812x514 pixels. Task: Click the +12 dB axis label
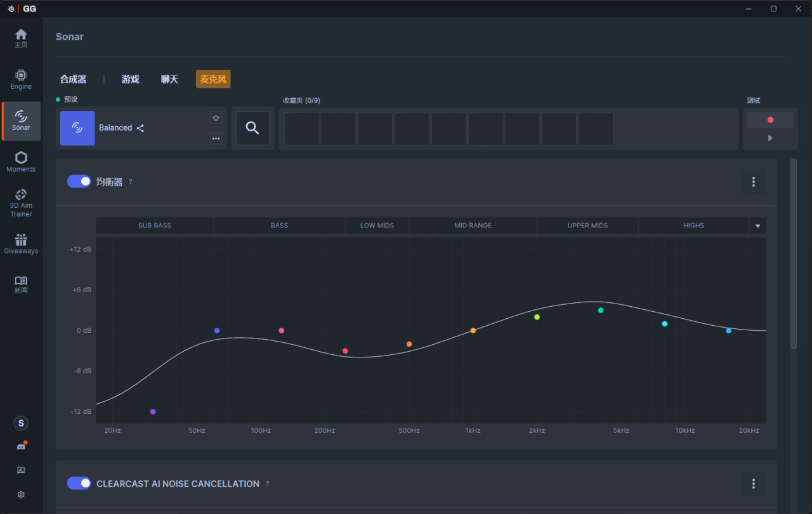81,250
